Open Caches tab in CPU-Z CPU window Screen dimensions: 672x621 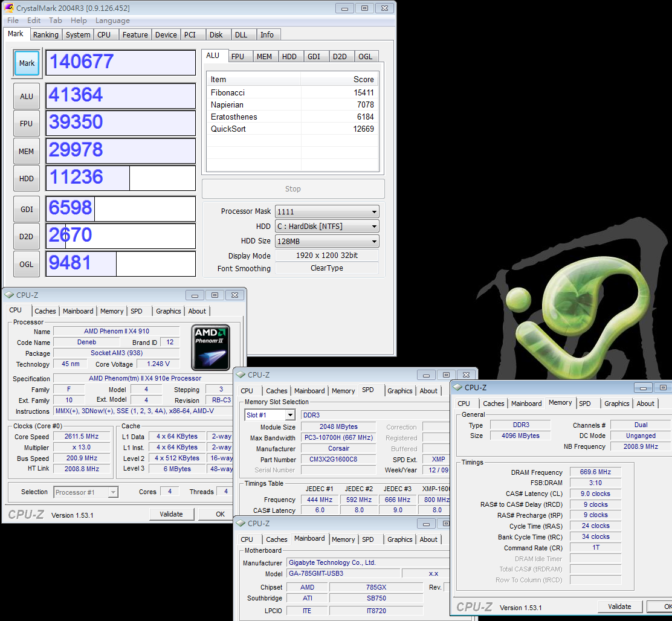pos(45,311)
